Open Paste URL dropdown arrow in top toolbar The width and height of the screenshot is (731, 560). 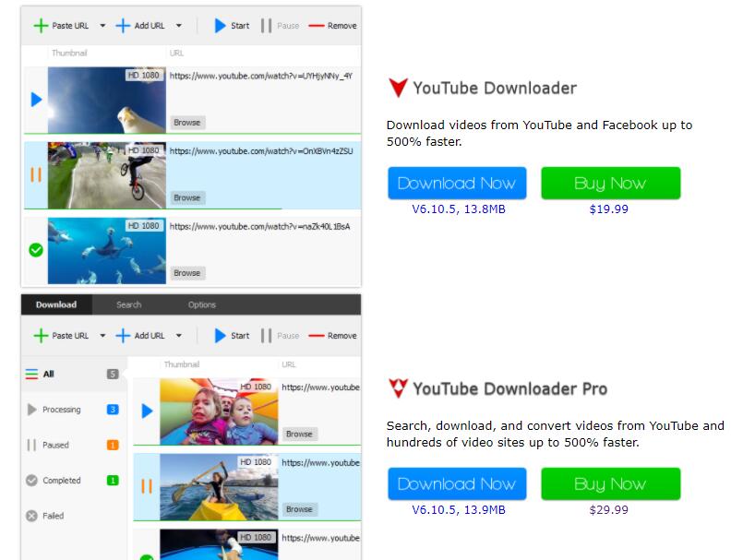coord(102,26)
